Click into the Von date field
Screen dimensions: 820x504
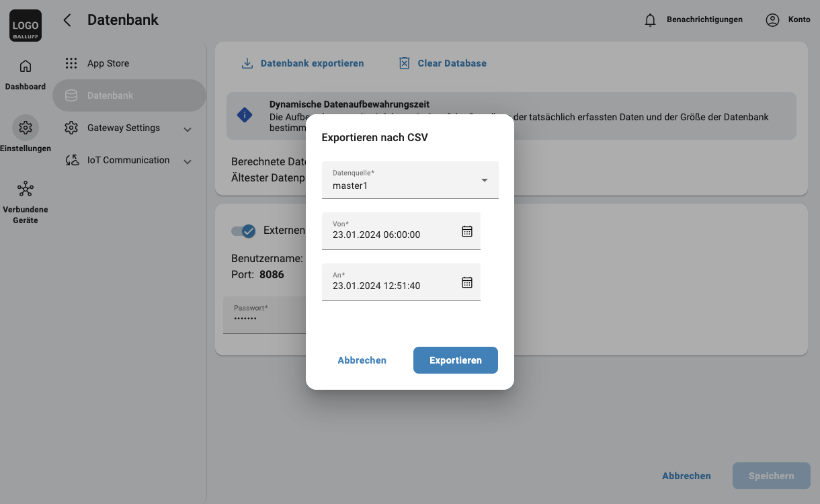tap(390, 235)
